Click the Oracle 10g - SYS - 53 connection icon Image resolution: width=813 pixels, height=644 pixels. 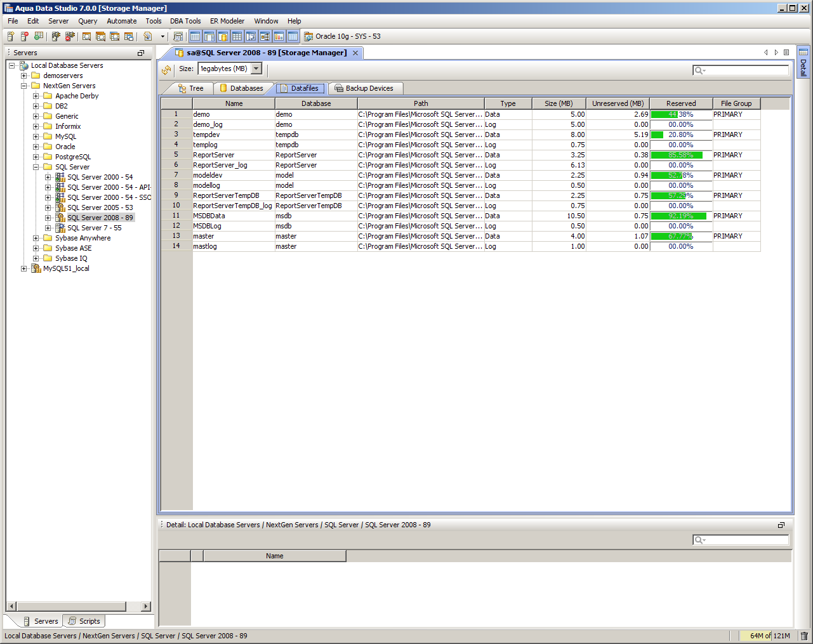click(308, 36)
